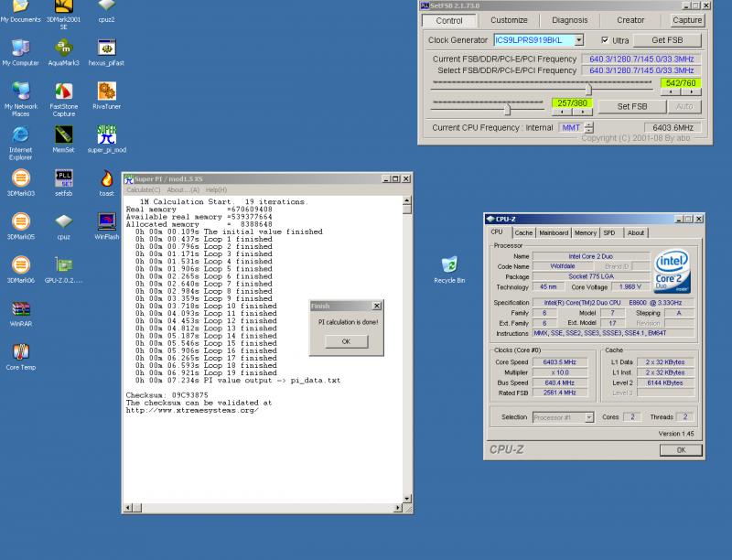Select the cpuz desktop shortcut
The image size is (732, 560).
63,226
